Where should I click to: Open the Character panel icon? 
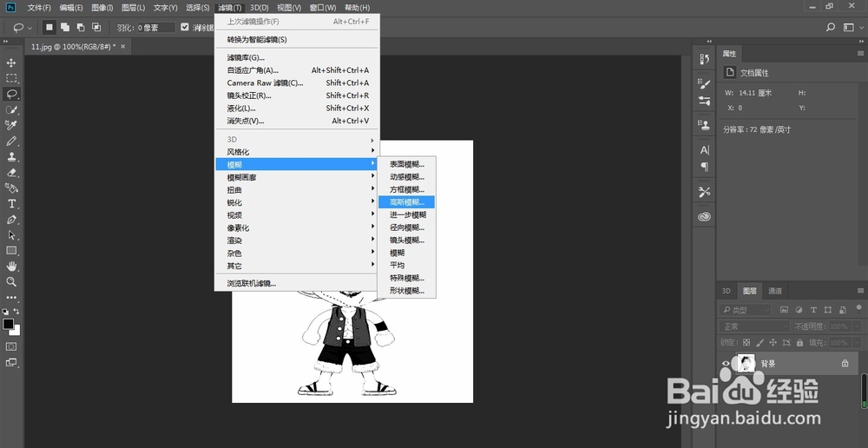(704, 150)
